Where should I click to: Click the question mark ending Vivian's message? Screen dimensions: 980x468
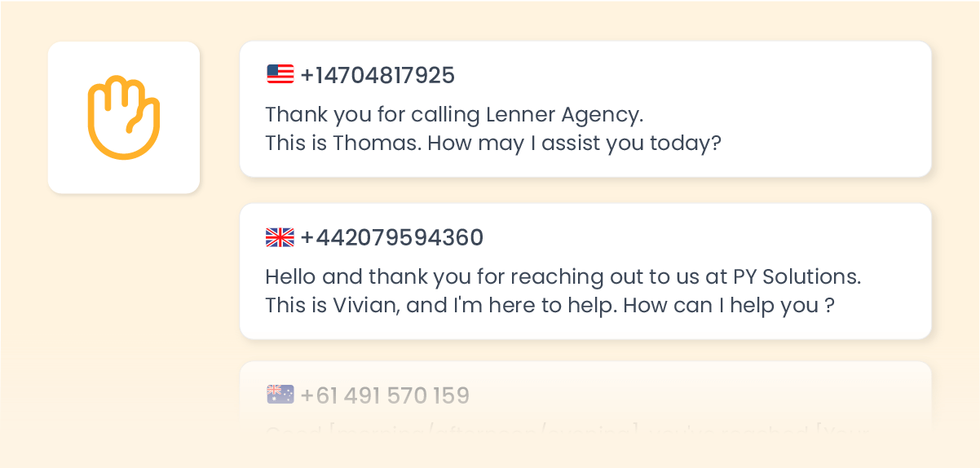click(x=829, y=306)
